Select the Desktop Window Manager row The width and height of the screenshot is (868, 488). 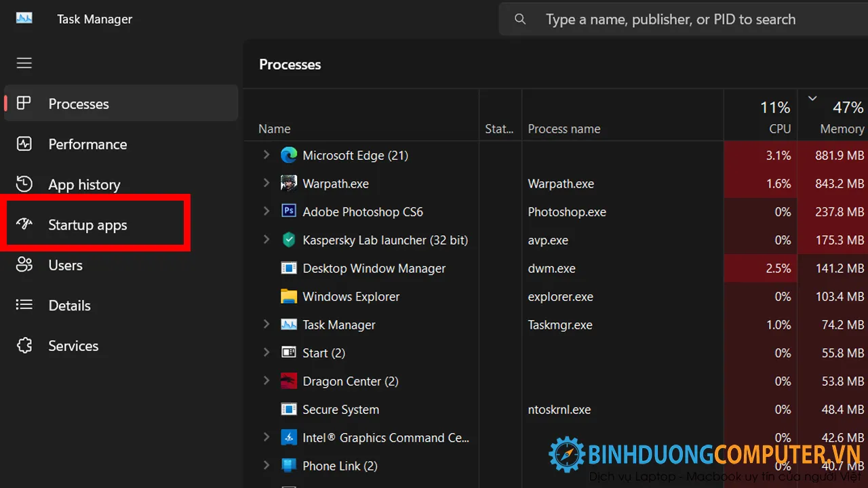(374, 268)
